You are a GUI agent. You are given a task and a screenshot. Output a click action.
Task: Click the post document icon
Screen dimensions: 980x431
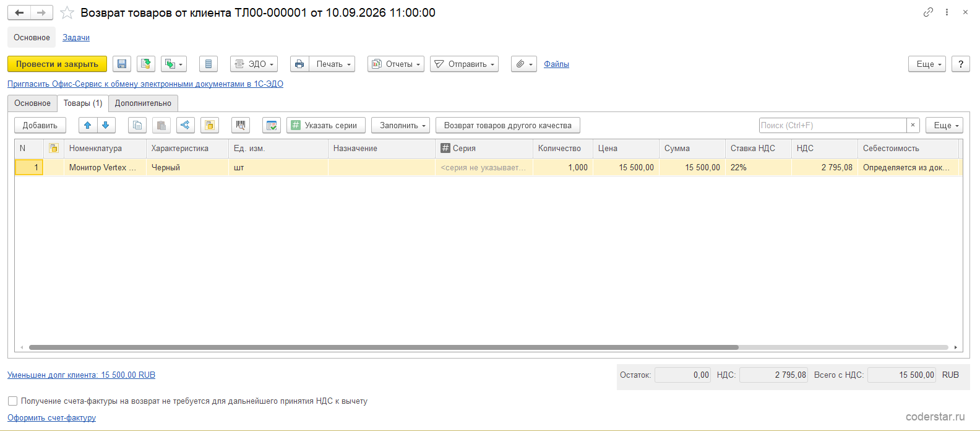click(x=146, y=64)
